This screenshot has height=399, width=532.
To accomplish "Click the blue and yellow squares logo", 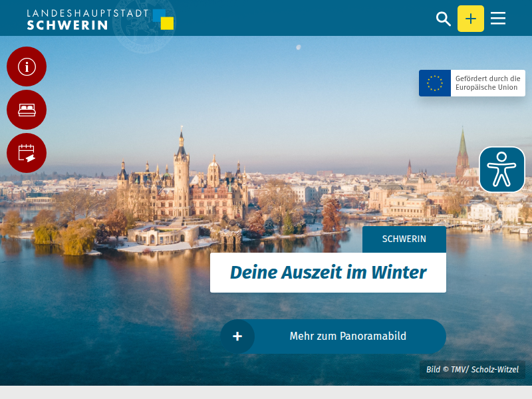I will (x=163, y=19).
